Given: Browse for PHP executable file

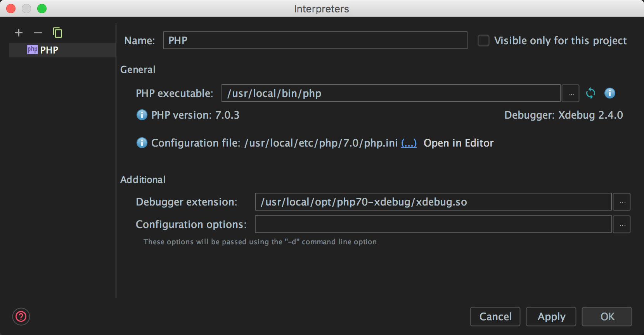Looking at the screenshot, I should [571, 93].
